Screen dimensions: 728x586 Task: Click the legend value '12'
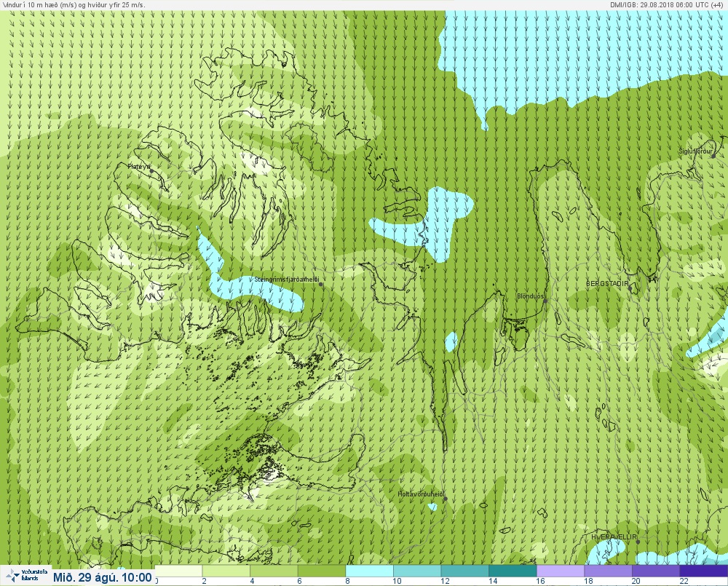tap(445, 581)
